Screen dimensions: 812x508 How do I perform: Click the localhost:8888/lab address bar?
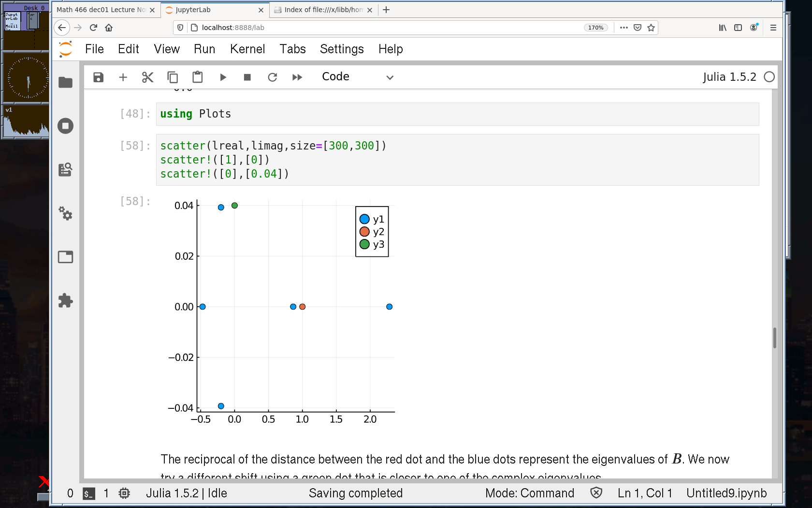click(x=377, y=28)
